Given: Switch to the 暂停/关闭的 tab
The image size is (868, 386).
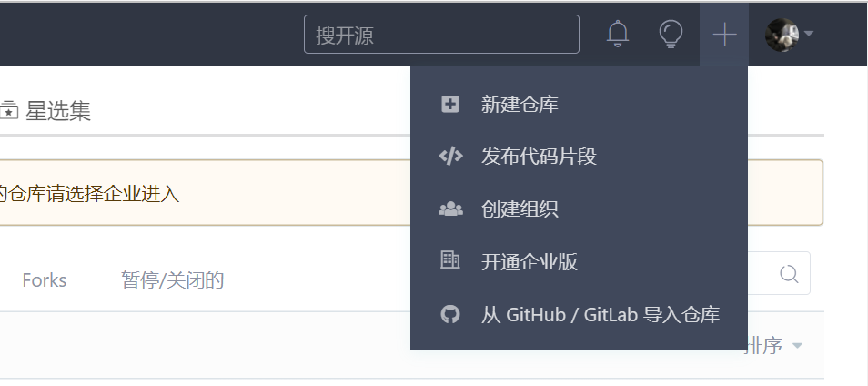Looking at the screenshot, I should tap(173, 280).
